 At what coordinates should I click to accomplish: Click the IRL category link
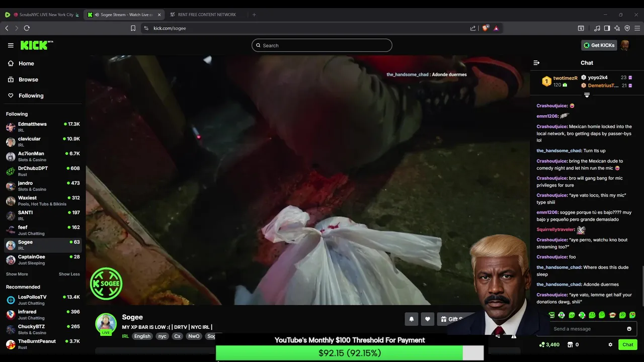[x=125, y=336]
